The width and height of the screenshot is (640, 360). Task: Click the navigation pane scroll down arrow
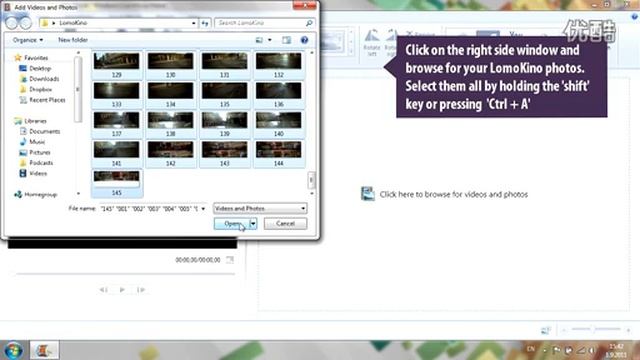click(78, 193)
